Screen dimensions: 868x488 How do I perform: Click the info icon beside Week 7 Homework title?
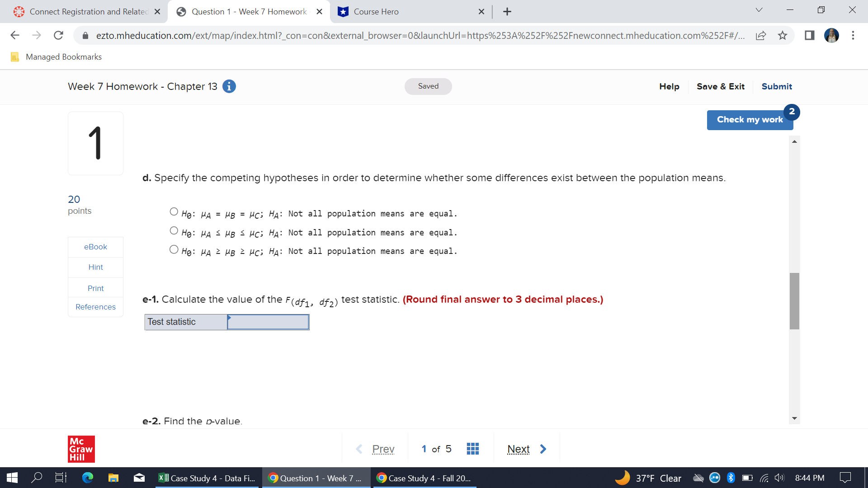pos(229,86)
